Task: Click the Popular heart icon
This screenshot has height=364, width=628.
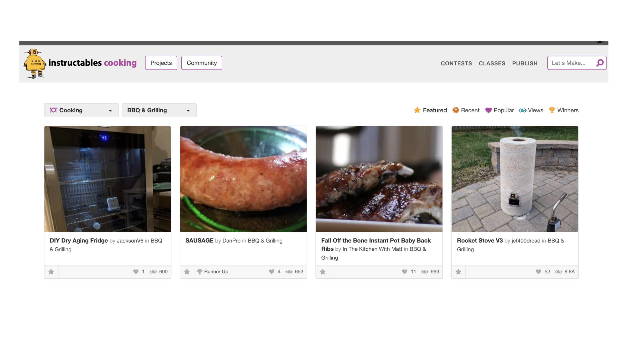Action: point(488,110)
